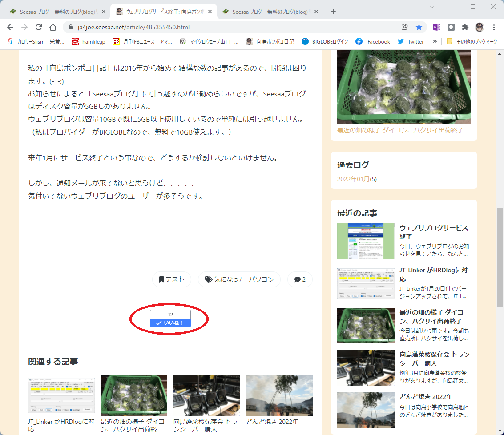Screen dimensions: 504x435
Task: Select the テスト category tag
Action: [172, 279]
